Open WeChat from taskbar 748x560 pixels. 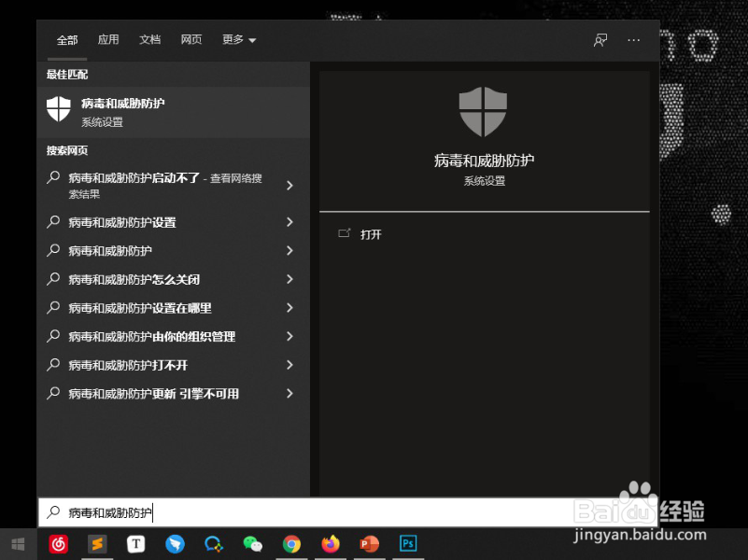point(252,544)
